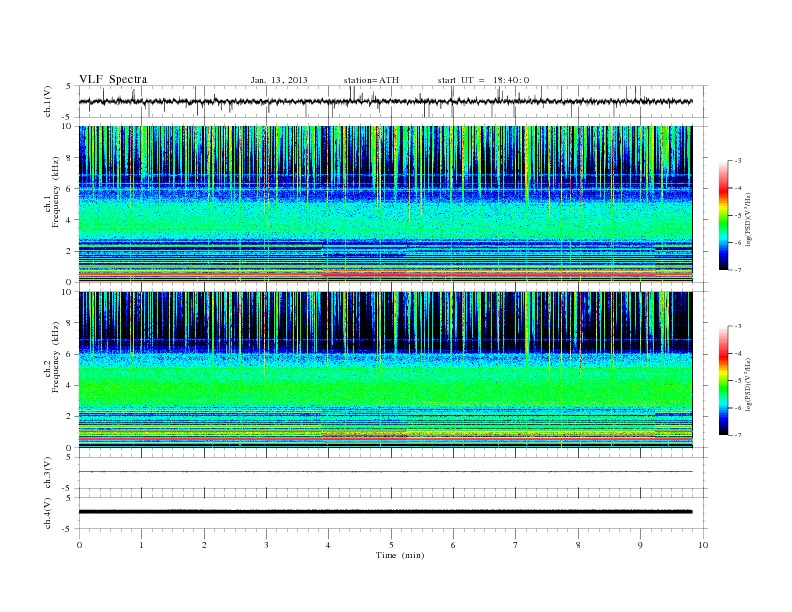Click the "-4" label on ch.2 color bar

coord(737,353)
